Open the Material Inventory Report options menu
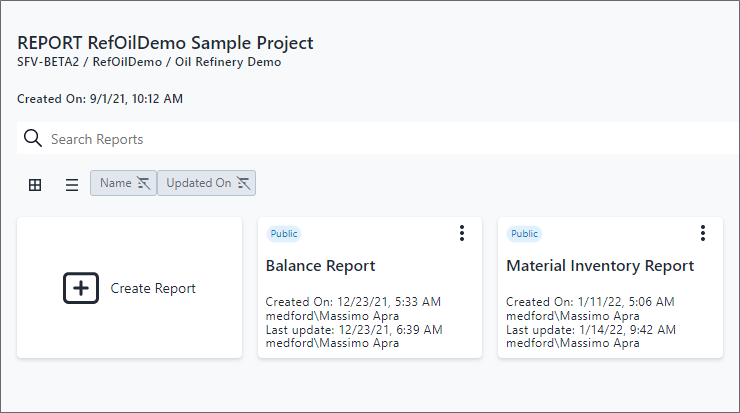Image resolution: width=740 pixels, height=413 pixels. 702,233
